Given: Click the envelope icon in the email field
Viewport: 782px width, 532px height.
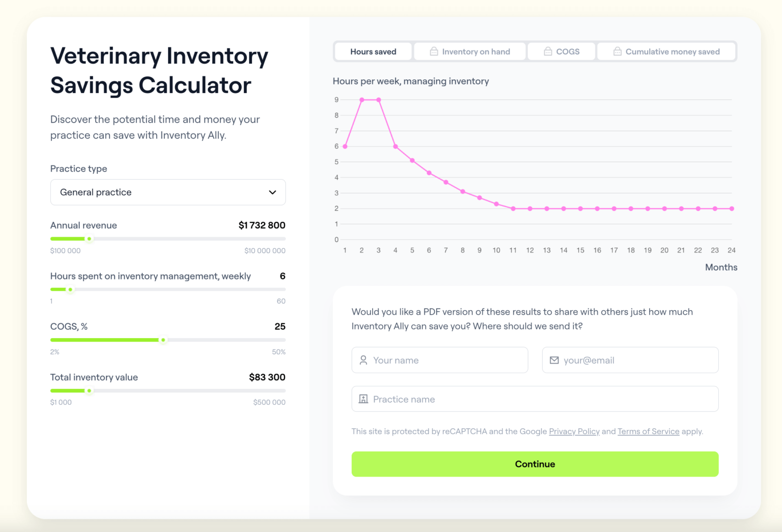Looking at the screenshot, I should pyautogui.click(x=554, y=360).
